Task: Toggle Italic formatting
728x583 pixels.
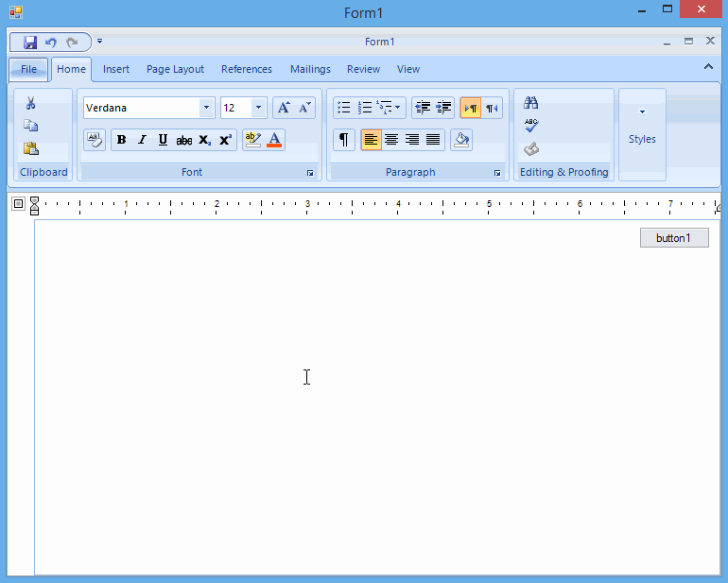Action: tap(142, 140)
